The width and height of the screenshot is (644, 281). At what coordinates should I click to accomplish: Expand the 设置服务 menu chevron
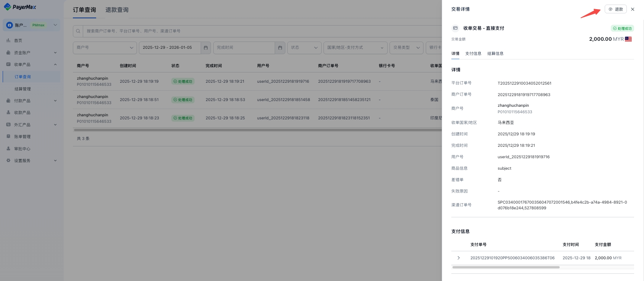coord(55,161)
